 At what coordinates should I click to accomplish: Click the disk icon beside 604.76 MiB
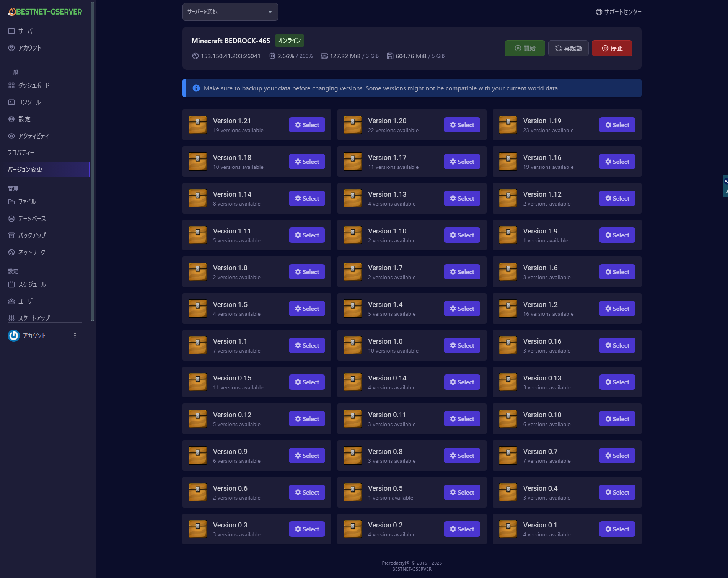390,56
